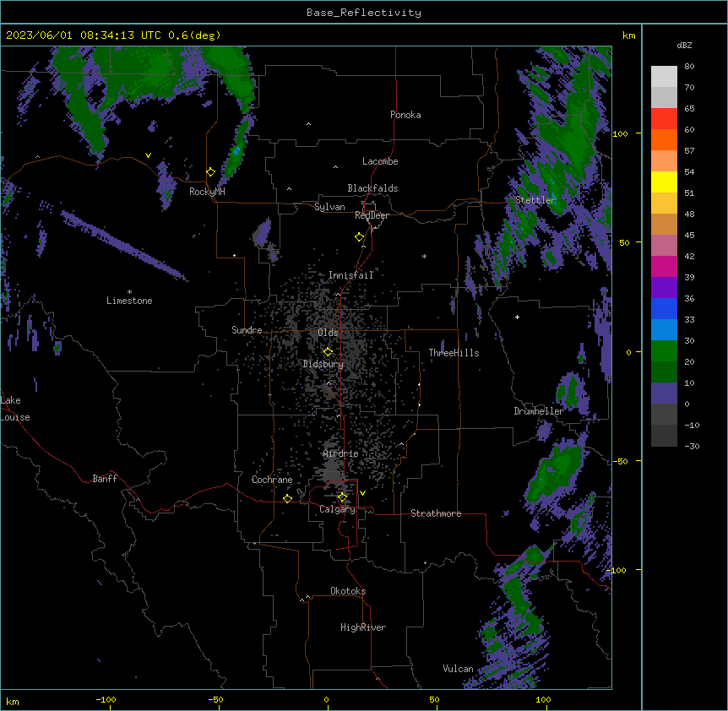Click the Calgary city label
The width and height of the screenshot is (728, 711).
pos(338,509)
